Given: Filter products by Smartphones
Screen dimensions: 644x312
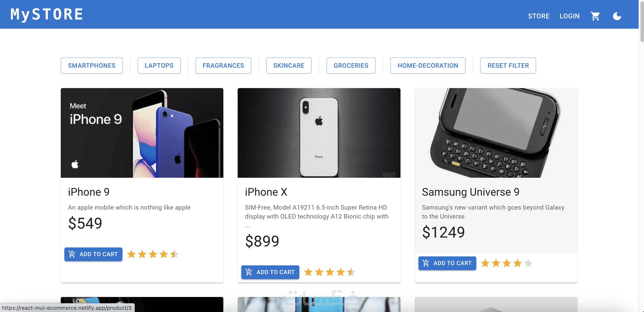Looking at the screenshot, I should coord(91,65).
